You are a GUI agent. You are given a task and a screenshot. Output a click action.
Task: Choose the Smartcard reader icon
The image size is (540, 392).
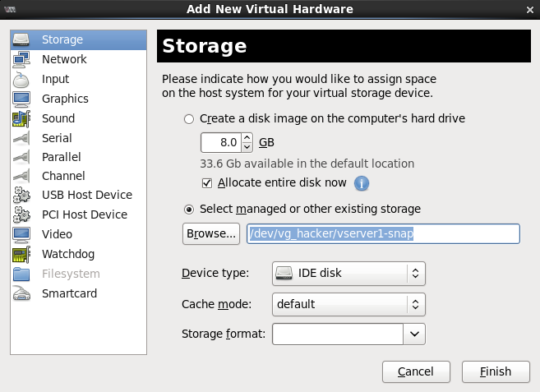click(x=21, y=293)
